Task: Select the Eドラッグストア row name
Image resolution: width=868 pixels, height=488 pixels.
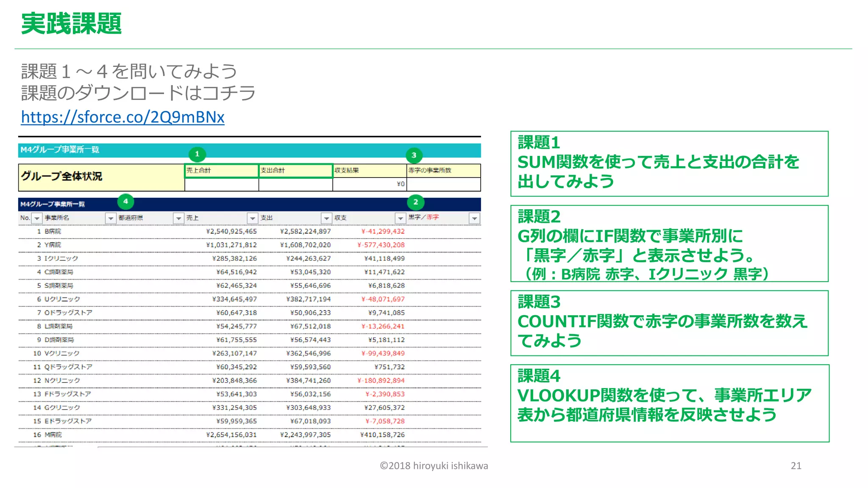Action: [68, 421]
